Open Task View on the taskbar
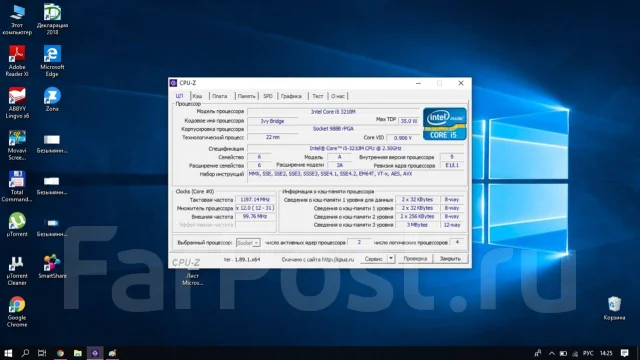This screenshot has height=360, width=640. click(x=42, y=353)
